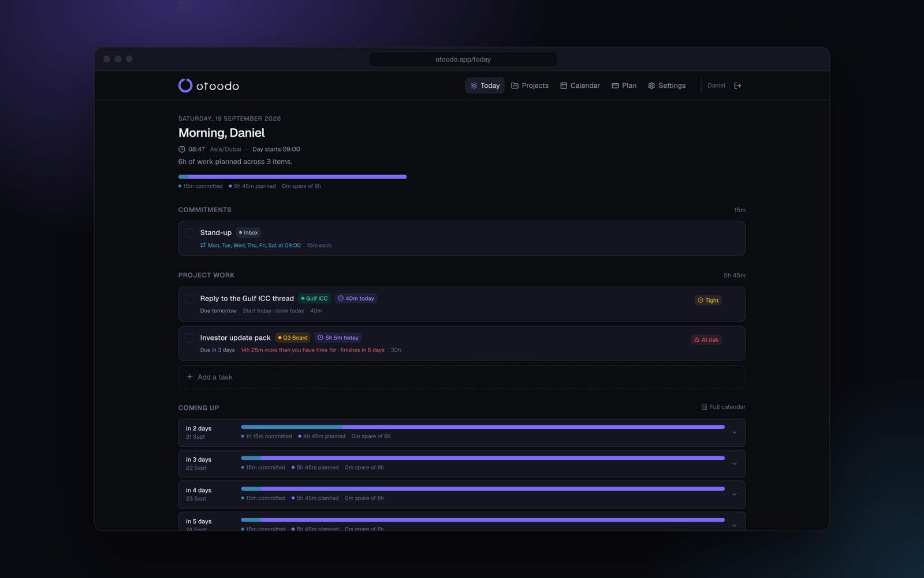Expand the in 3 days row

(x=735, y=464)
